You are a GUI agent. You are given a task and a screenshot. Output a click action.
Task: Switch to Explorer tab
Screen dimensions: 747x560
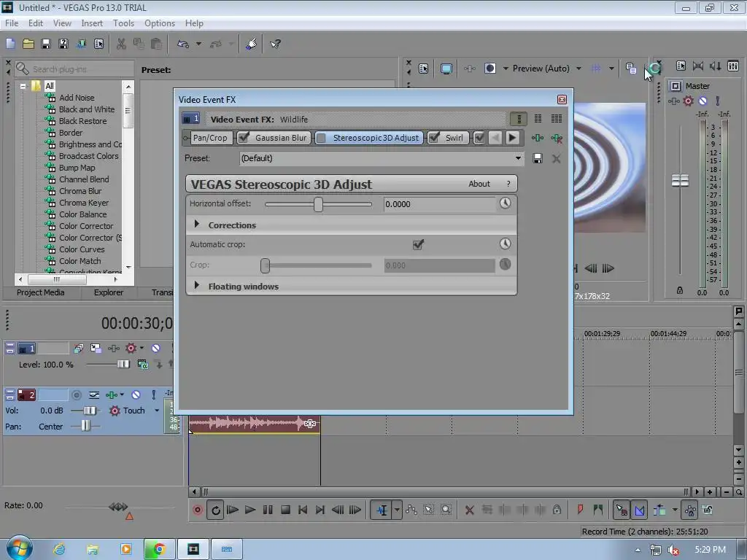pyautogui.click(x=108, y=292)
